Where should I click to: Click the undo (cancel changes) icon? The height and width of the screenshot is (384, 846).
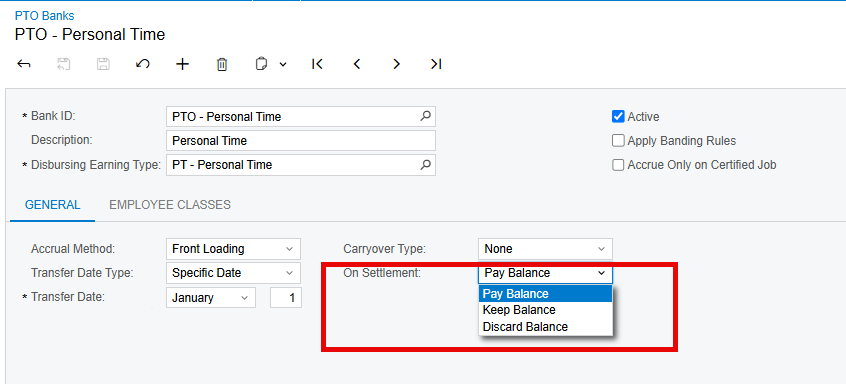(x=142, y=64)
